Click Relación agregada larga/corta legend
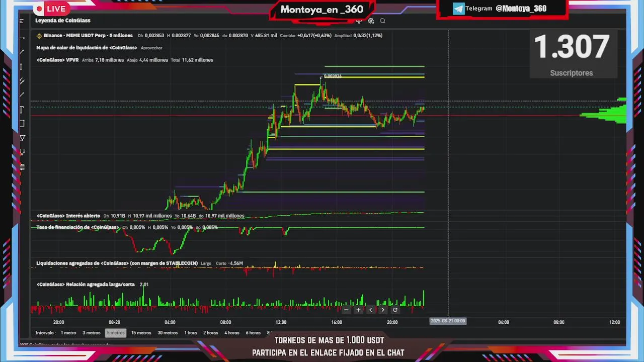644x362 pixels. 86,284
